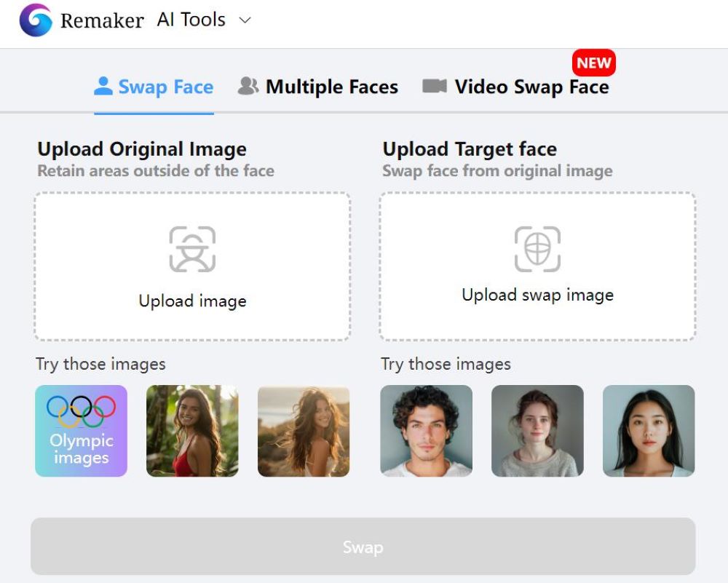Open the AI Tools menu

pos(191,20)
